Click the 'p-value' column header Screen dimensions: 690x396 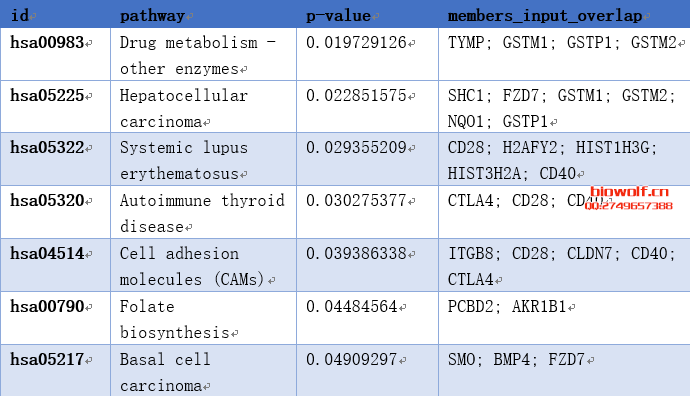pyautogui.click(x=367, y=15)
